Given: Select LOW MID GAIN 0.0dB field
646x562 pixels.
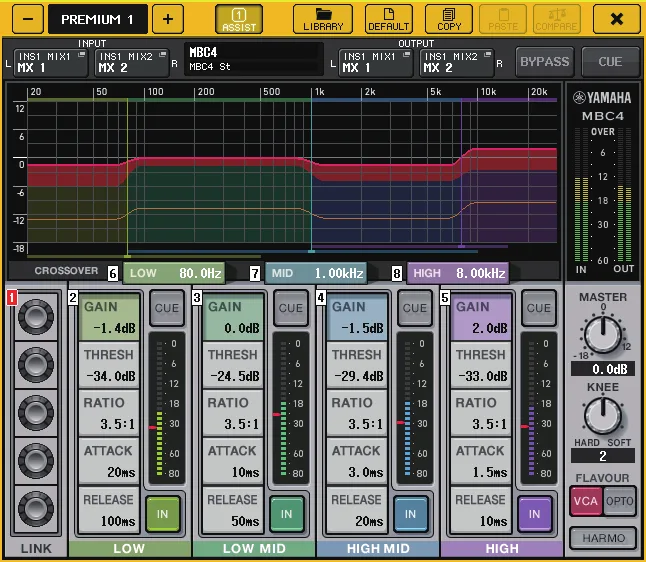Looking at the screenshot, I should tap(233, 317).
